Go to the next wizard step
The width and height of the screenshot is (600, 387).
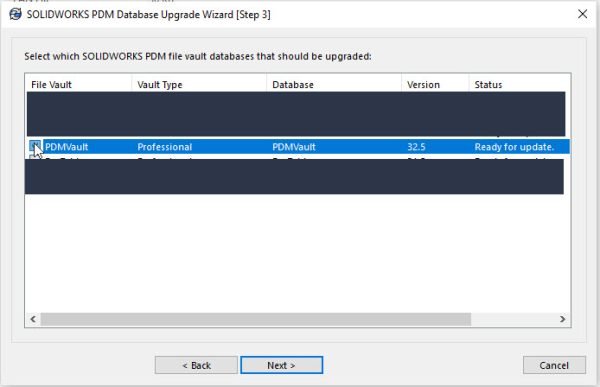point(281,365)
